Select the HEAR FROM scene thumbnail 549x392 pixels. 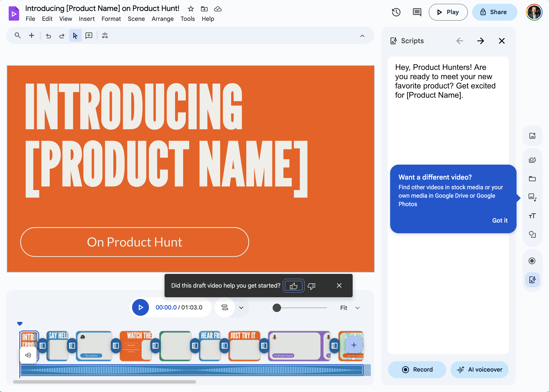click(x=210, y=346)
